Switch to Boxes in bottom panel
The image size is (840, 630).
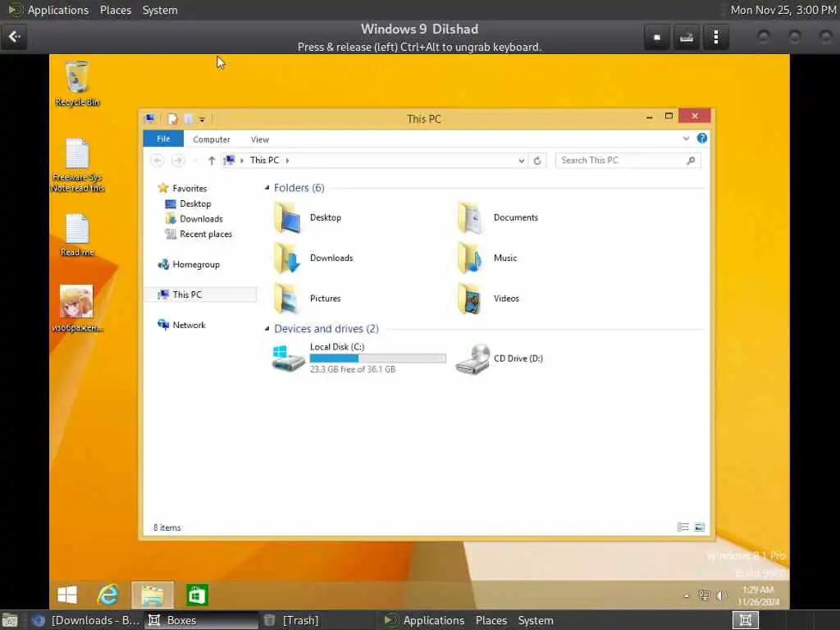[x=203, y=620]
